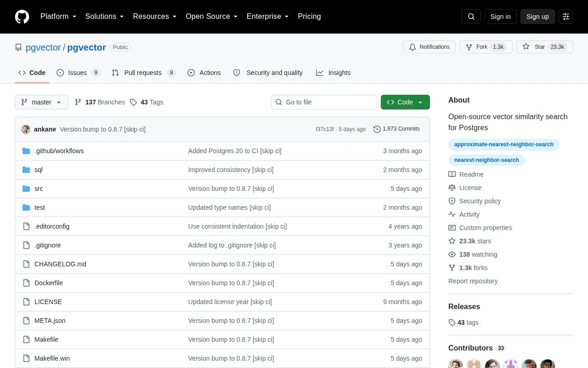Image resolution: width=588 pixels, height=368 pixels.
Task: Switch to the Issues tab
Action: point(78,73)
